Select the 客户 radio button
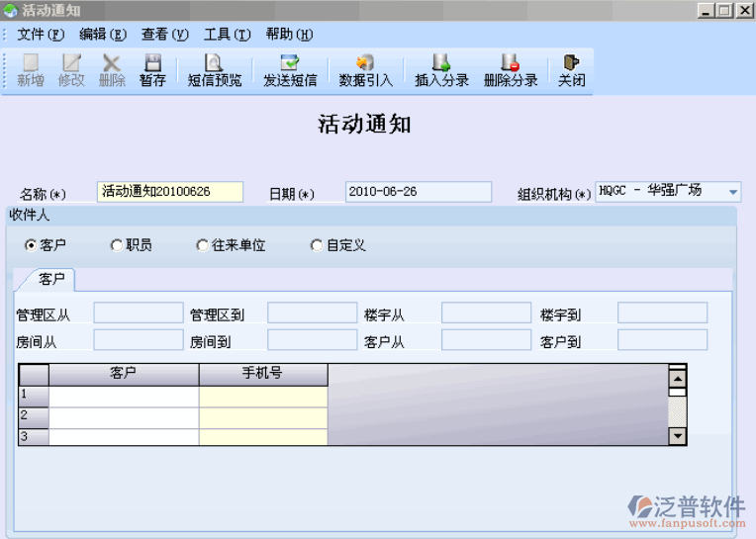 click(x=31, y=245)
